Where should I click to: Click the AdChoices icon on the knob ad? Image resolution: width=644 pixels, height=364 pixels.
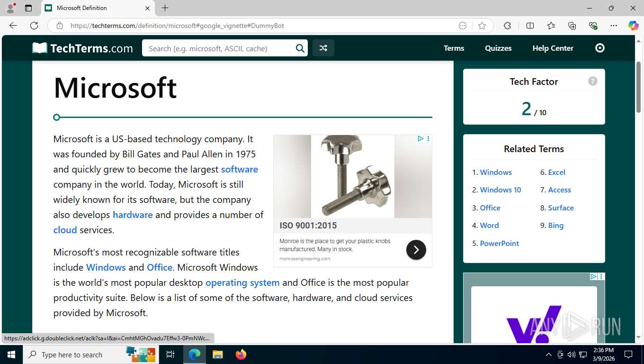tap(420, 139)
